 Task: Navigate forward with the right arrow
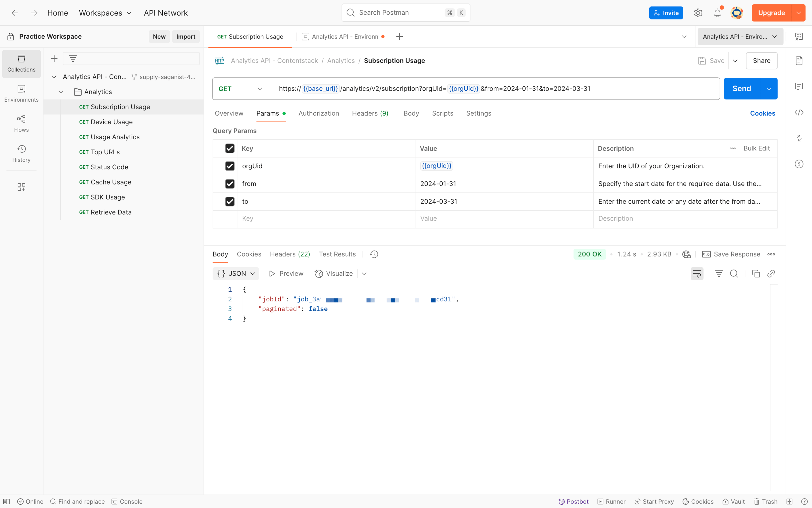34,13
